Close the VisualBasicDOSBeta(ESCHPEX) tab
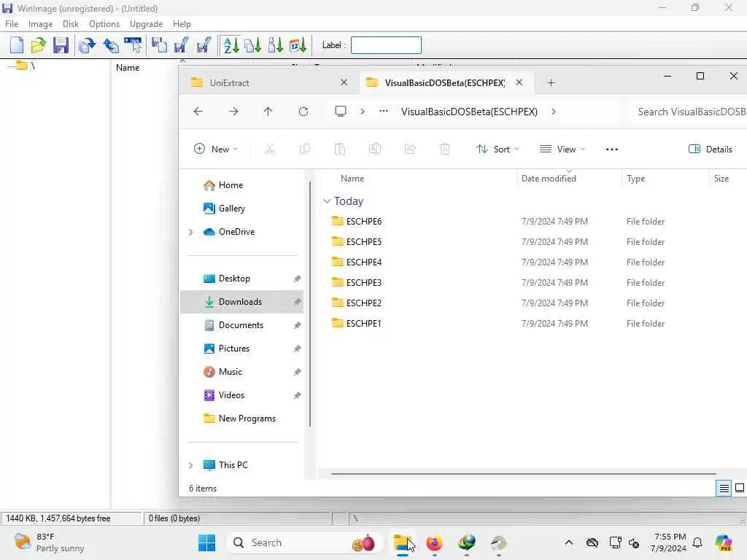Image resolution: width=747 pixels, height=560 pixels. point(519,82)
